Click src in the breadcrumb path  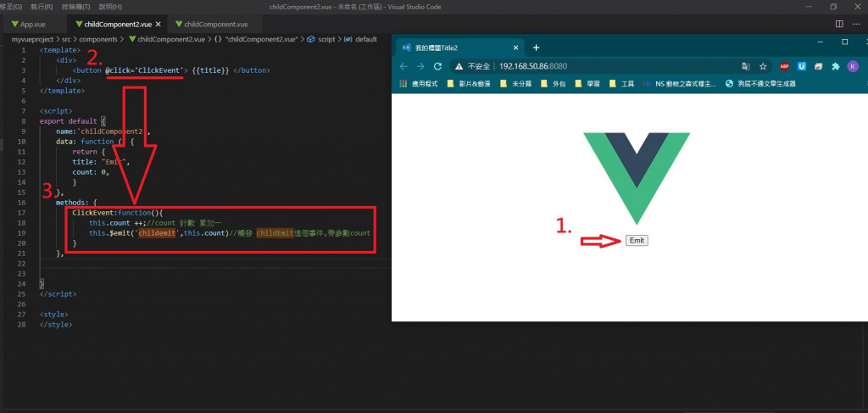(68, 39)
